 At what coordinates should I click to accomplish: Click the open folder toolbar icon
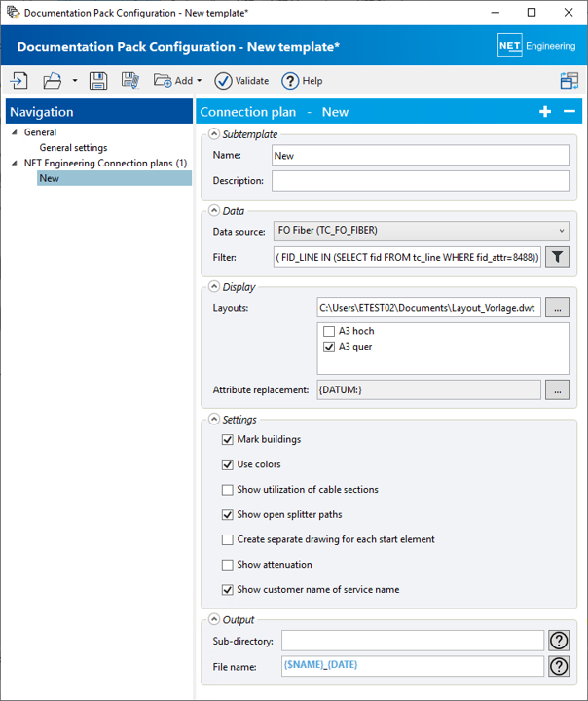coord(53,81)
